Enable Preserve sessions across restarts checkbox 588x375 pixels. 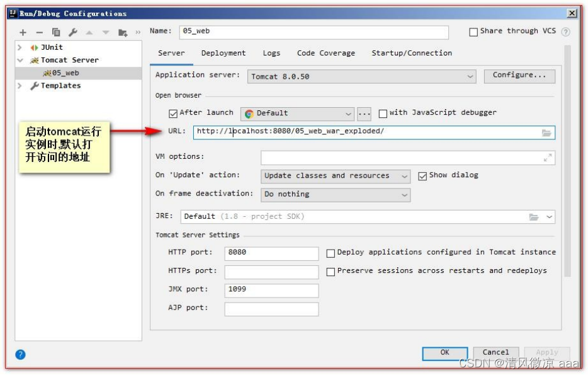click(331, 272)
